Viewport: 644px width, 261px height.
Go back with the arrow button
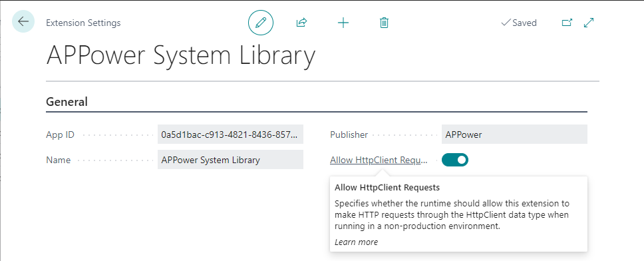click(23, 21)
